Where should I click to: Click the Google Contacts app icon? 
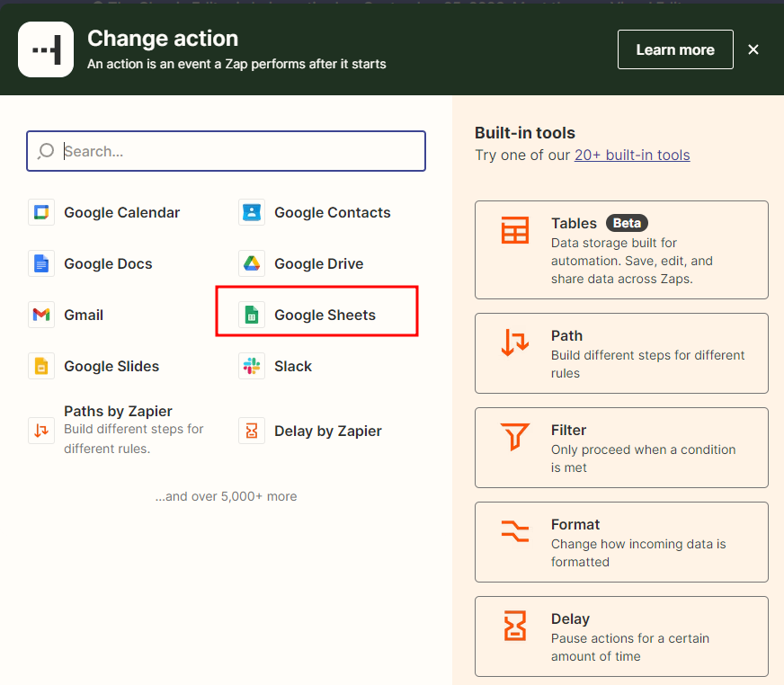pyautogui.click(x=252, y=212)
